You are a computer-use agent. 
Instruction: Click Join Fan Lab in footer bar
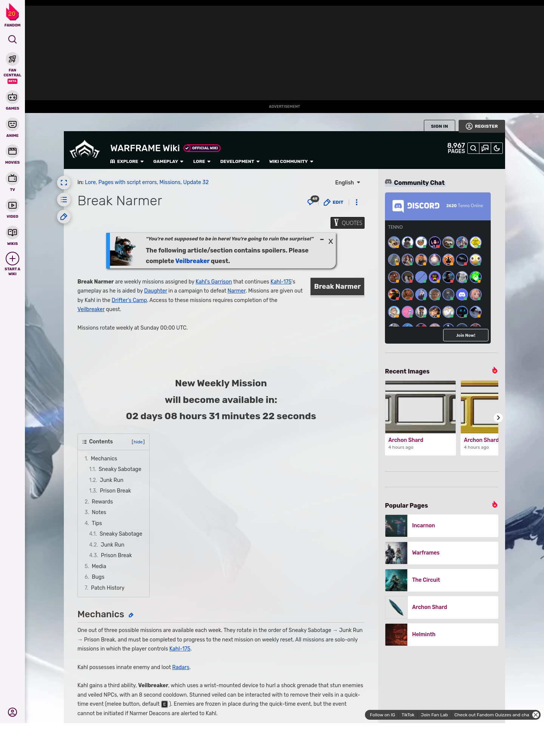click(434, 715)
